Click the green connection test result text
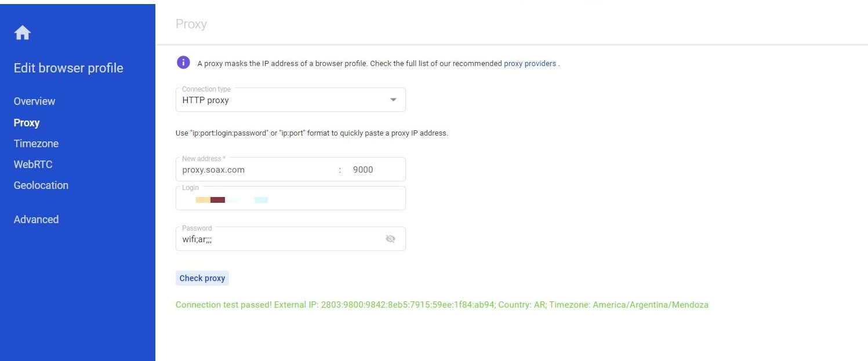This screenshot has width=868, height=361. tap(442, 305)
